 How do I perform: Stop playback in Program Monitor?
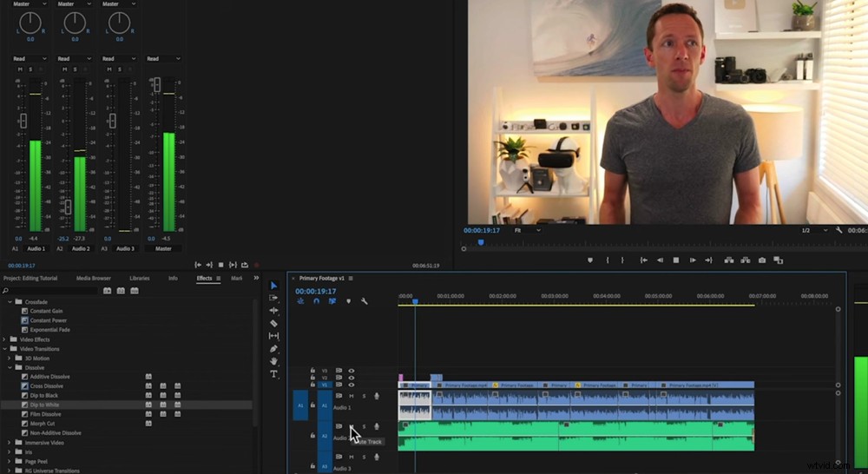coord(676,260)
